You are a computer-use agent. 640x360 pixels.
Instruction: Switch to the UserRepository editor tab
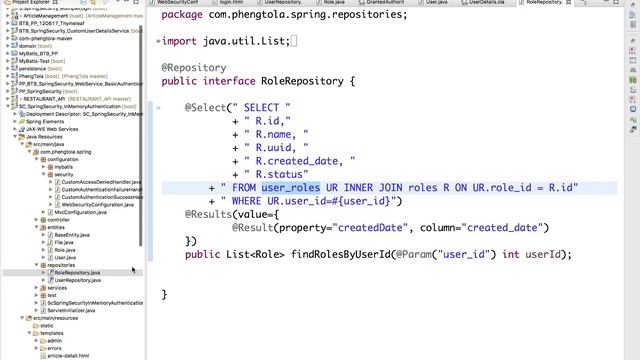coord(280,2)
